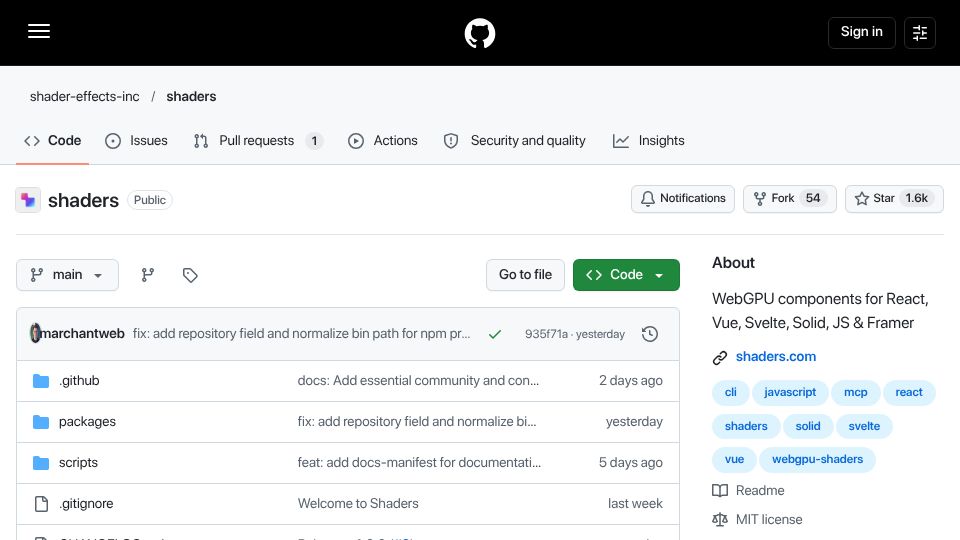960x540 pixels.
Task: Open the scripts folder
Action: (78, 463)
